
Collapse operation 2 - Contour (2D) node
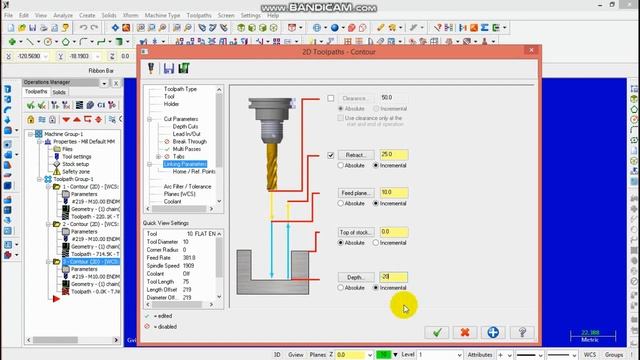tap(48, 224)
